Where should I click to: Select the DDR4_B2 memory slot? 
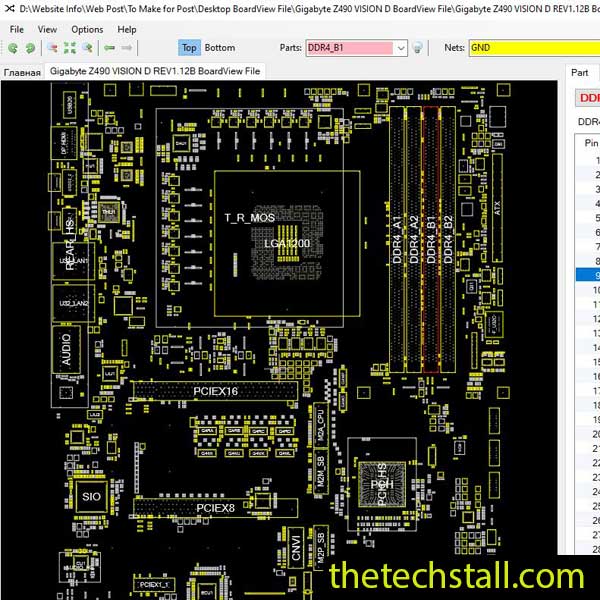point(448,240)
